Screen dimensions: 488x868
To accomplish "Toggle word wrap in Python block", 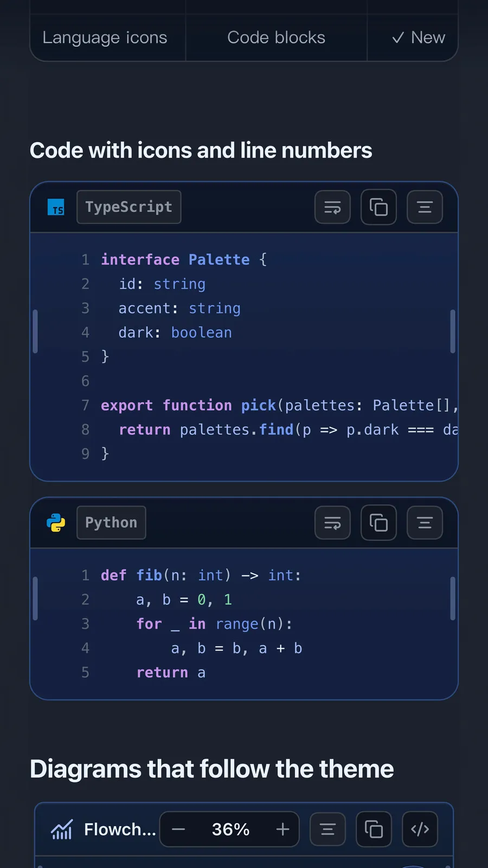I will pos(332,522).
